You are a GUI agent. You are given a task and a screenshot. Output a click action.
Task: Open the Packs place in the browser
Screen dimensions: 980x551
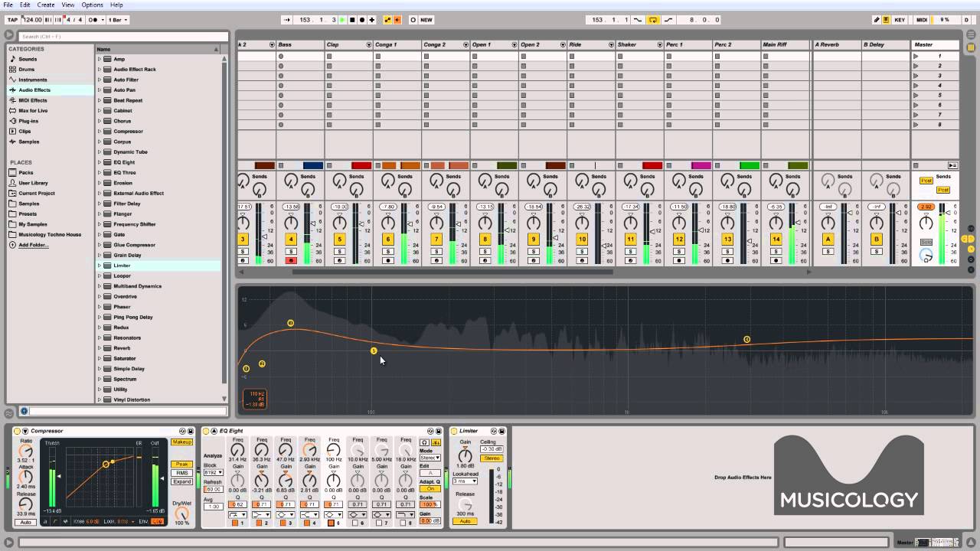click(x=26, y=173)
